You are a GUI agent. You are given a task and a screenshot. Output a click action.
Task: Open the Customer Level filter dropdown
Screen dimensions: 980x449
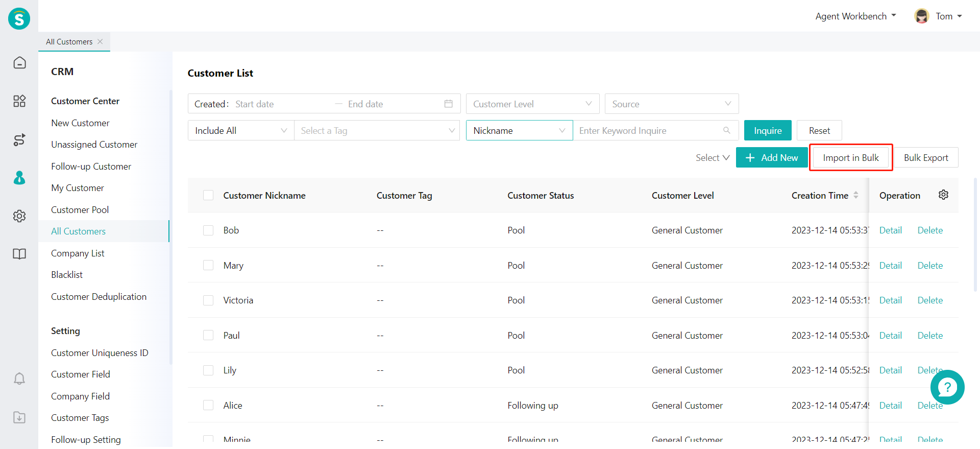(x=532, y=104)
